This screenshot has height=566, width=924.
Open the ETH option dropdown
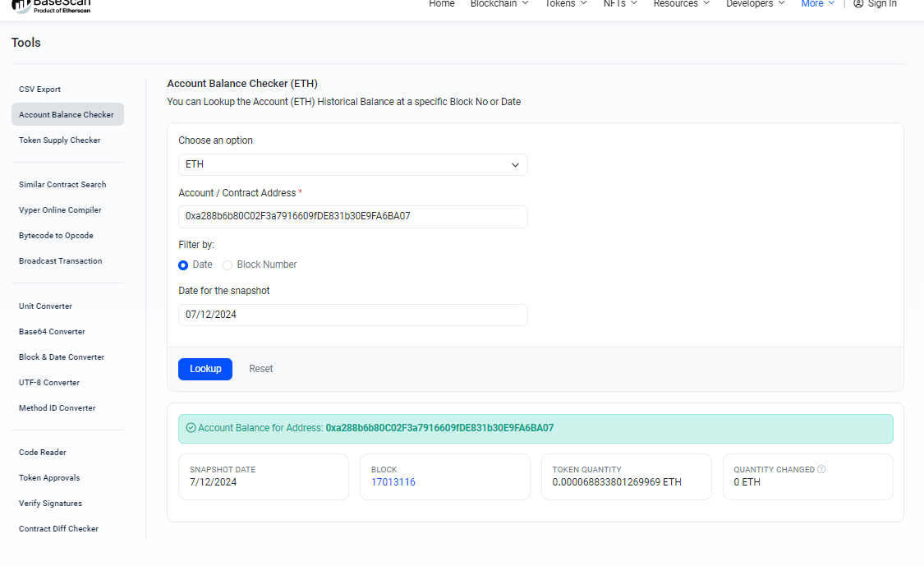[353, 164]
